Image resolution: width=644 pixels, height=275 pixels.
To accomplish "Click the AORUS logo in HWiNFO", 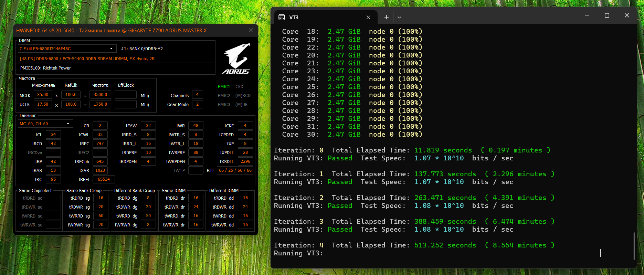I will coord(236,59).
